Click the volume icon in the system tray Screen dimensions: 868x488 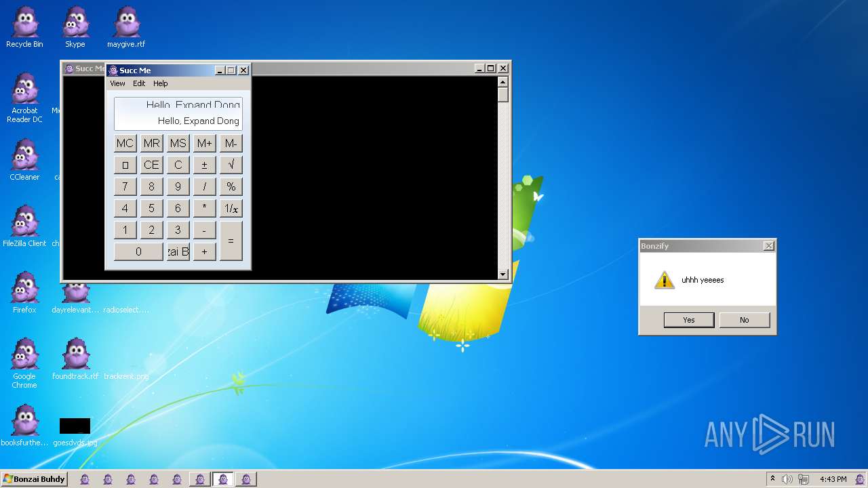pyautogui.click(x=787, y=479)
